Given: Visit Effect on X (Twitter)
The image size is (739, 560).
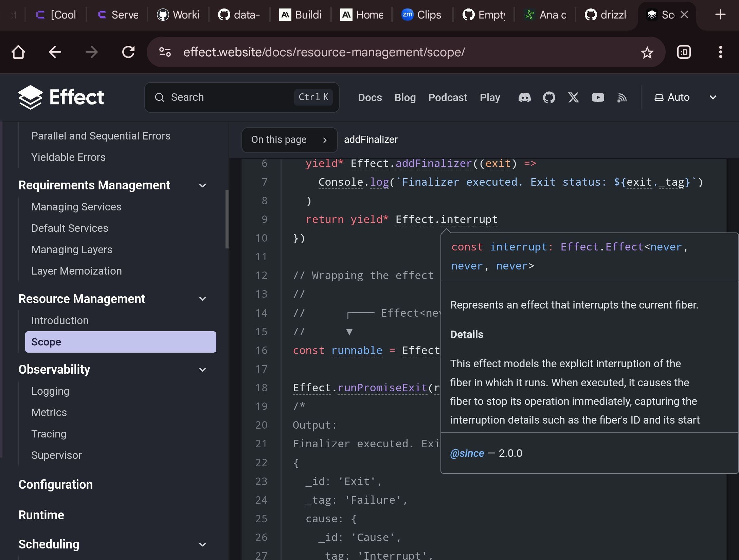Looking at the screenshot, I should (573, 97).
